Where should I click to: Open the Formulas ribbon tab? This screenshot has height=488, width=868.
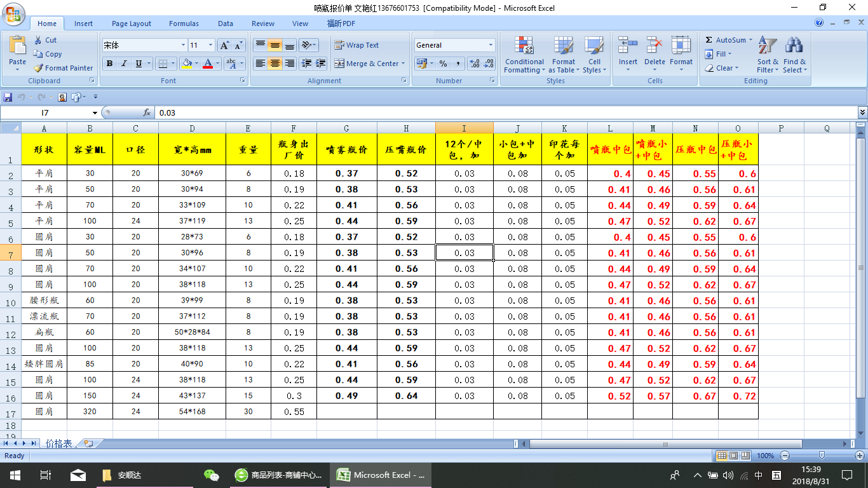tap(184, 24)
